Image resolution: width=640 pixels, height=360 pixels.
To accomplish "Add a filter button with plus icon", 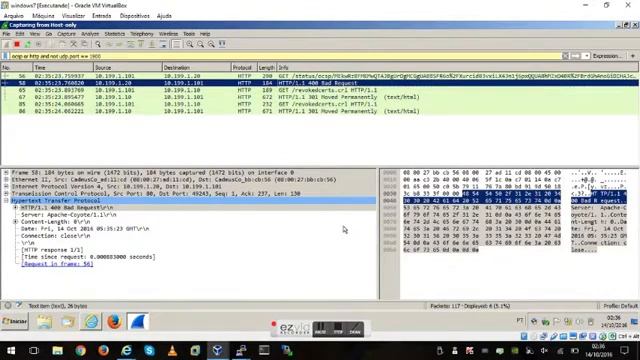I will 633,56.
